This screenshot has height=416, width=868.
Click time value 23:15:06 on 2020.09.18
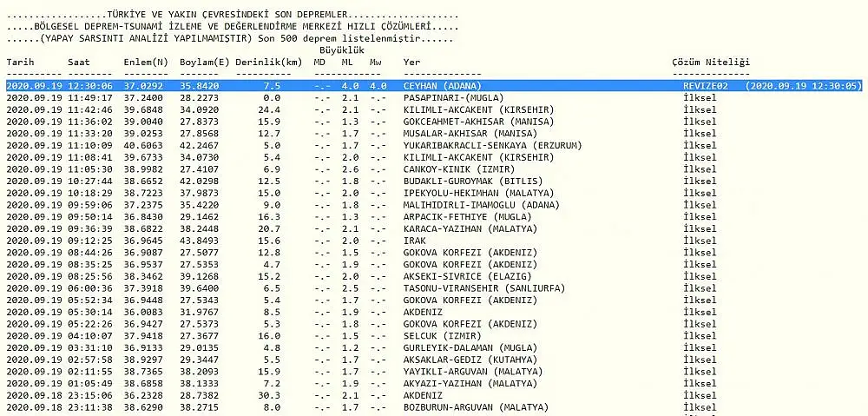(90, 395)
